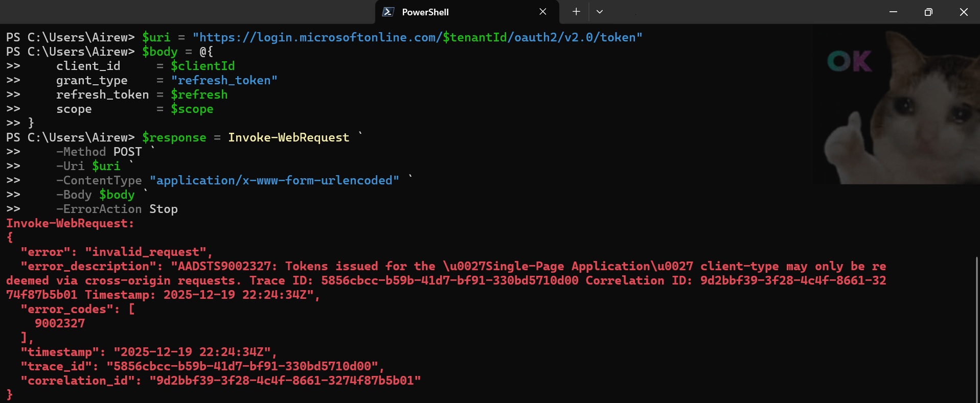Screen dimensions: 980x403
Task: Expand the new tab profile dropdown
Action: pyautogui.click(x=600, y=12)
